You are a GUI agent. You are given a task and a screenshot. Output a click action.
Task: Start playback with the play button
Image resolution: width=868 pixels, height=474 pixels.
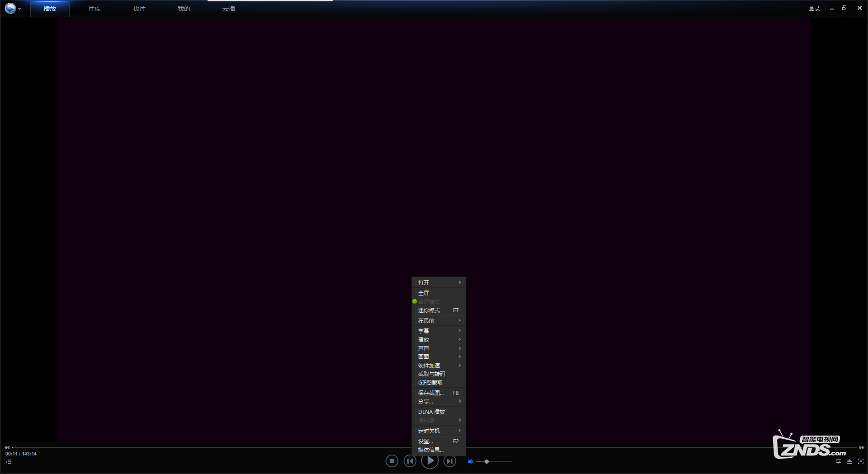point(430,460)
